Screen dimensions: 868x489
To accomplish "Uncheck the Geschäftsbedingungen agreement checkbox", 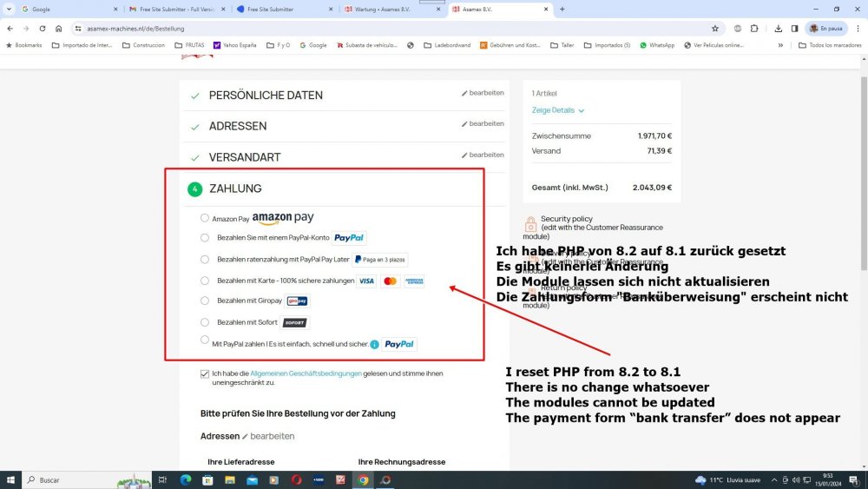I will pyautogui.click(x=205, y=373).
